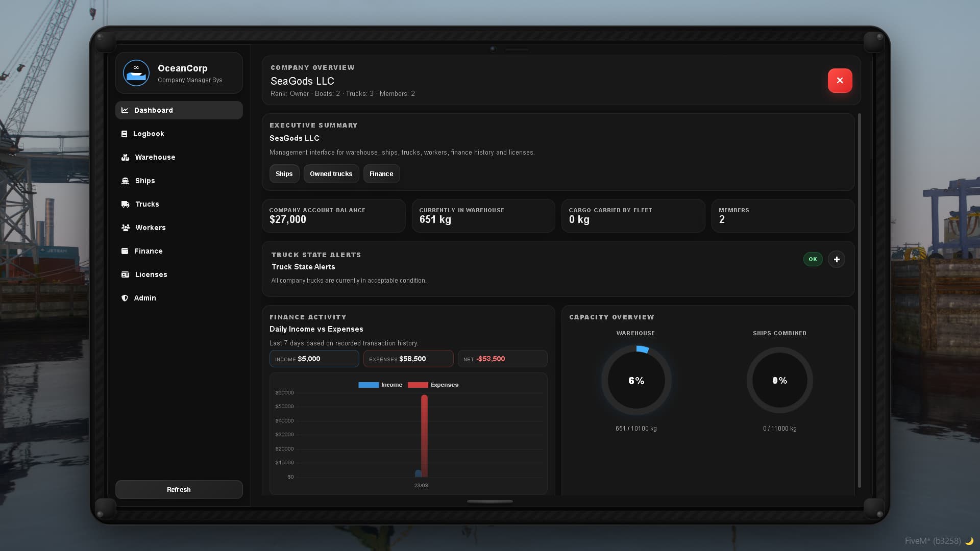Toggle the Expenses legend swatch
Screen dimensions: 980x551
click(x=418, y=385)
